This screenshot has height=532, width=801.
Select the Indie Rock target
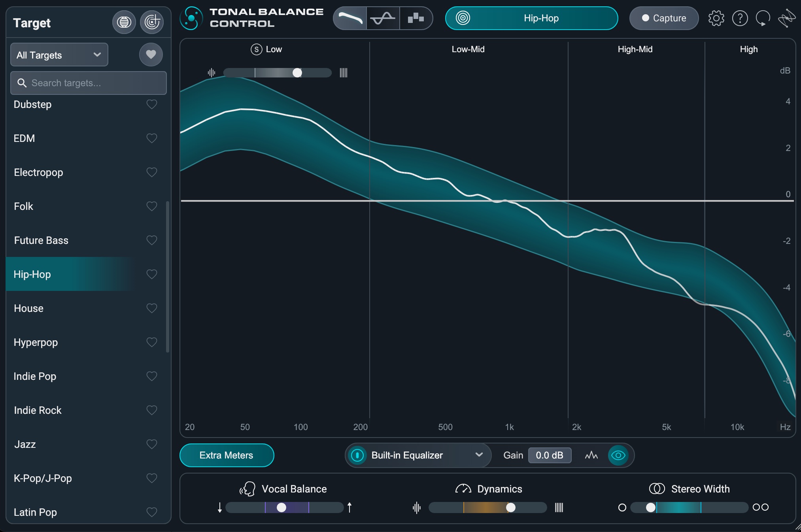[38, 410]
